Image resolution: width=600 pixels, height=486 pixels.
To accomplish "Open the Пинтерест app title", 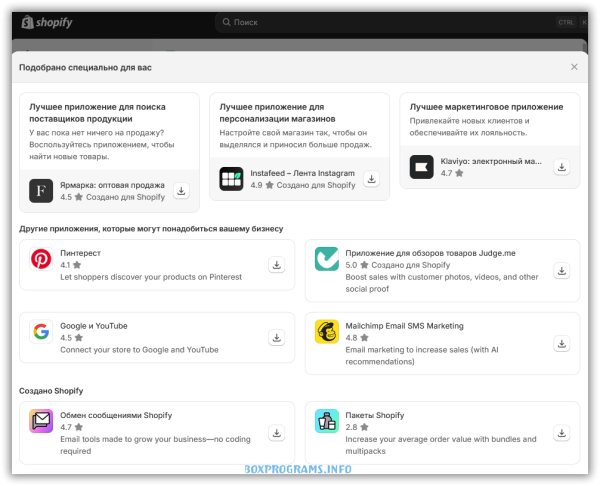I will click(x=80, y=253).
